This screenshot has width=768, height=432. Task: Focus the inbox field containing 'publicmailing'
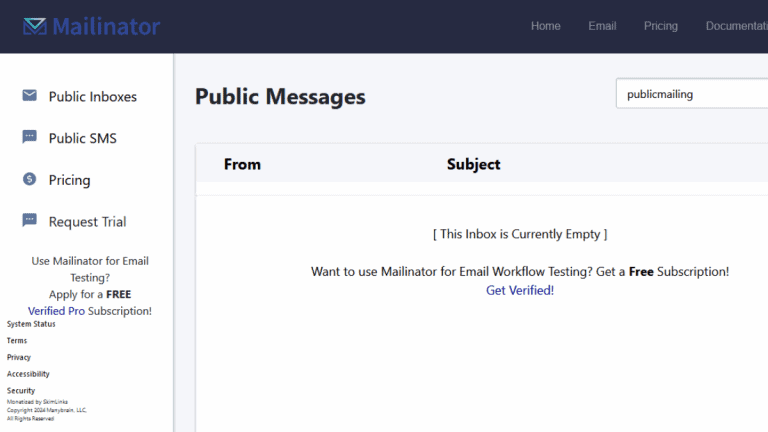point(690,94)
